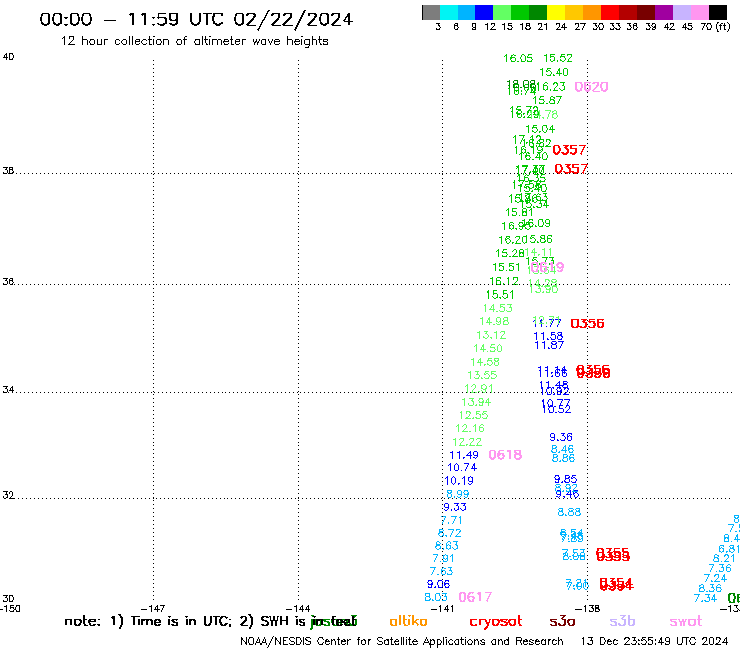740x650 pixels.
Task: Click the longitude axis label -147
Action: tap(153, 609)
